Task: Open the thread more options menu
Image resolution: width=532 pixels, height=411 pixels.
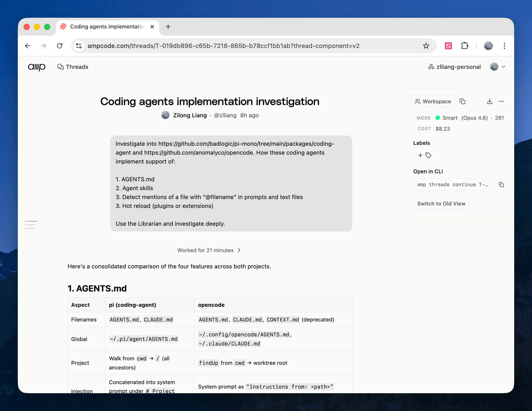Action: point(501,101)
